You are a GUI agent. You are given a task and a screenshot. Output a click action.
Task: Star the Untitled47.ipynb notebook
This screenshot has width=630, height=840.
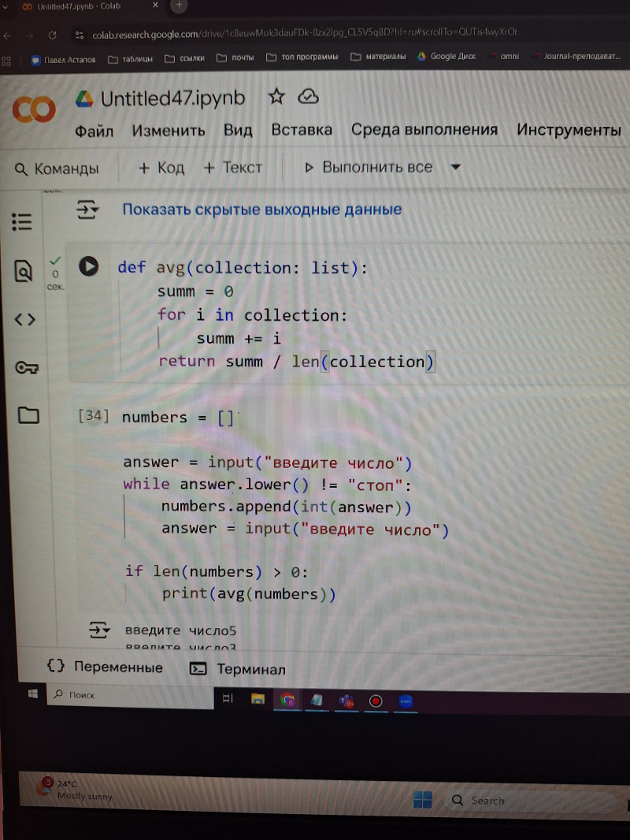[x=276, y=97]
